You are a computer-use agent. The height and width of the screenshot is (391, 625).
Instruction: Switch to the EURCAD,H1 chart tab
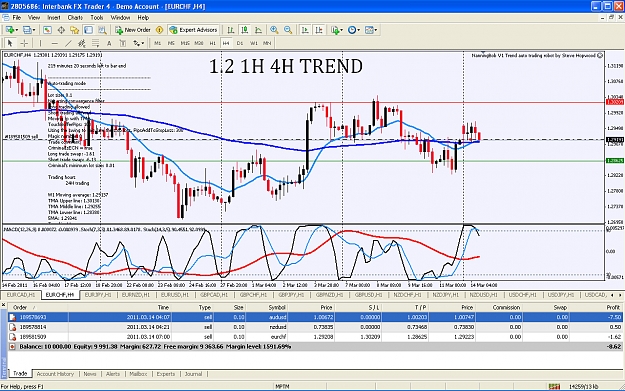[21, 295]
